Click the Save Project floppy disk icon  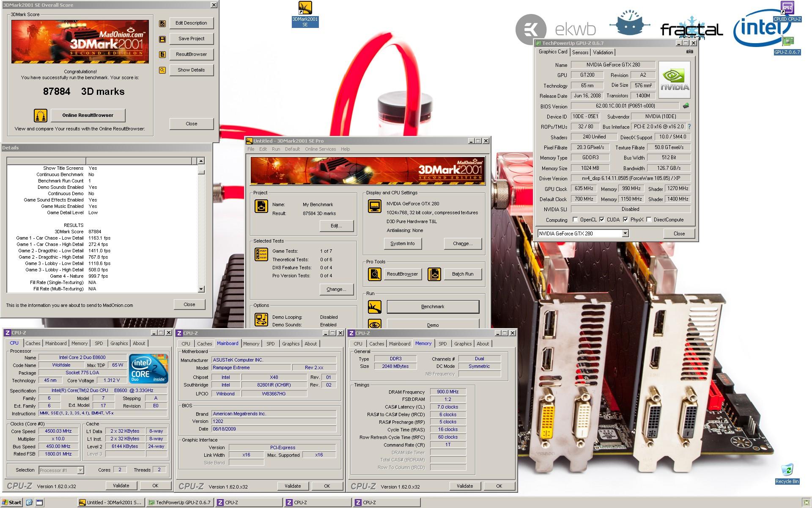162,39
